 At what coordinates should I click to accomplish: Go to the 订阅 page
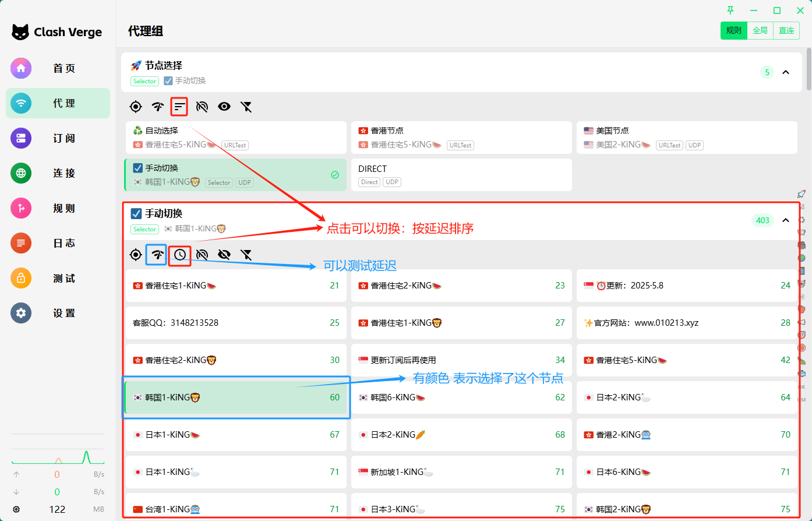pyautogui.click(x=58, y=138)
